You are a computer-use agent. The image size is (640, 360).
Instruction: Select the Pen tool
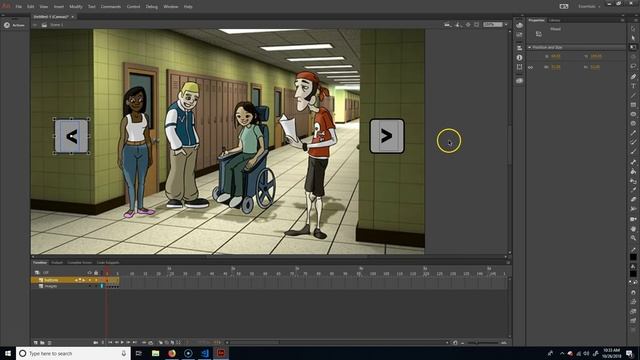(x=633, y=76)
